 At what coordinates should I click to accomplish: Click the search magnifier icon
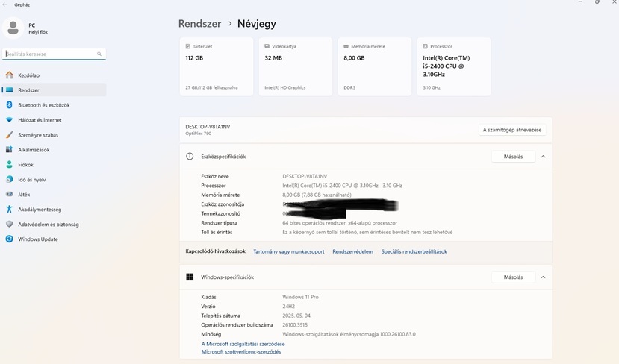tap(99, 54)
